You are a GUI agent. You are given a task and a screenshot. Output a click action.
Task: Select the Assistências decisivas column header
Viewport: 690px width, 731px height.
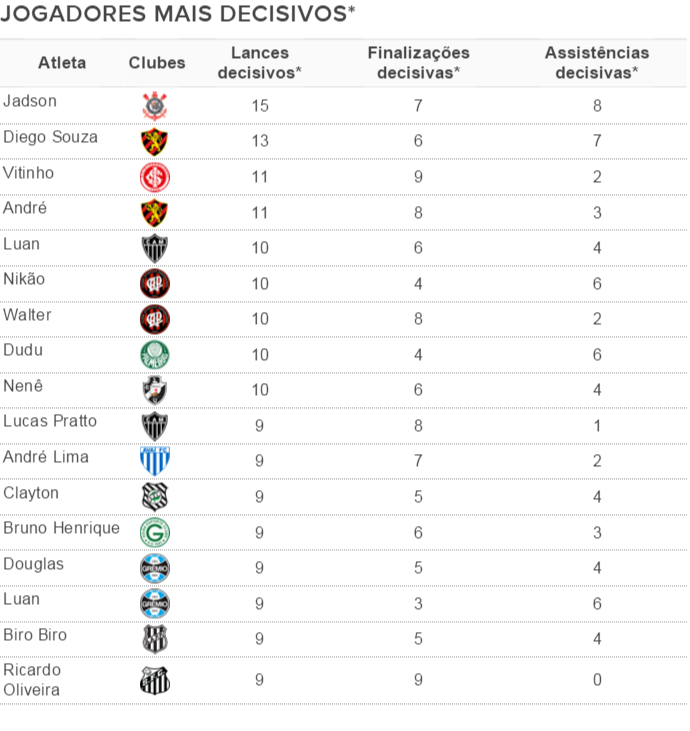[x=596, y=63]
